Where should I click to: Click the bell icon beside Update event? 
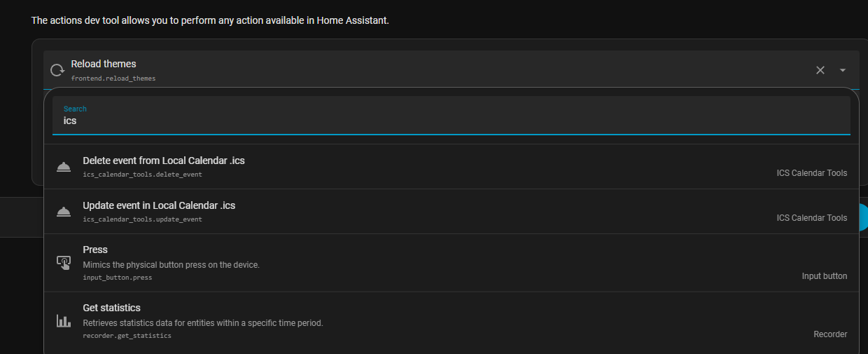coord(64,212)
